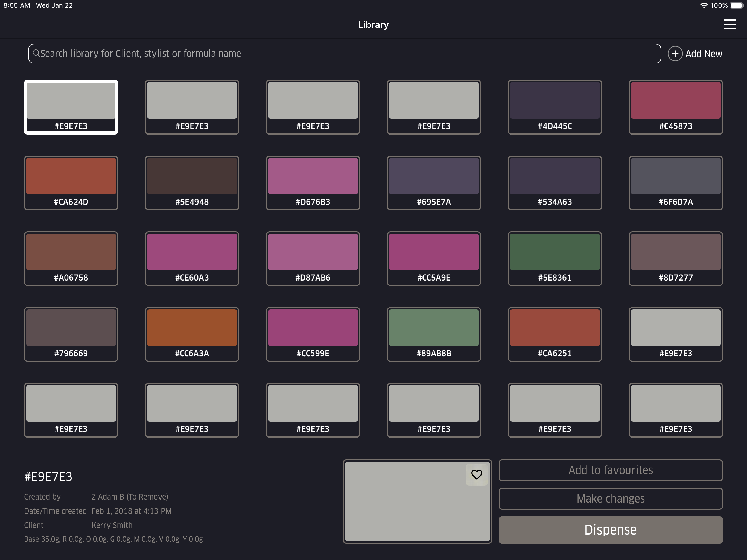The image size is (747, 560).
Task: Select the #89AB8B swatch
Action: [434, 334]
